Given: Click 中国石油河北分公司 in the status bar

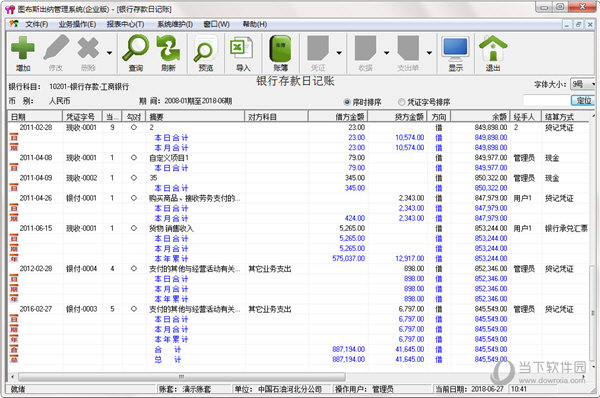Looking at the screenshot, I should click(x=290, y=389).
